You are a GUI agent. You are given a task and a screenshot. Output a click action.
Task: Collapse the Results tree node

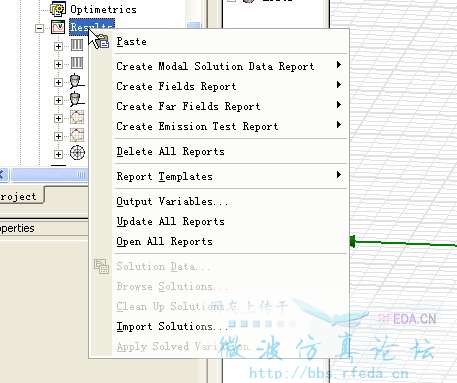click(39, 28)
